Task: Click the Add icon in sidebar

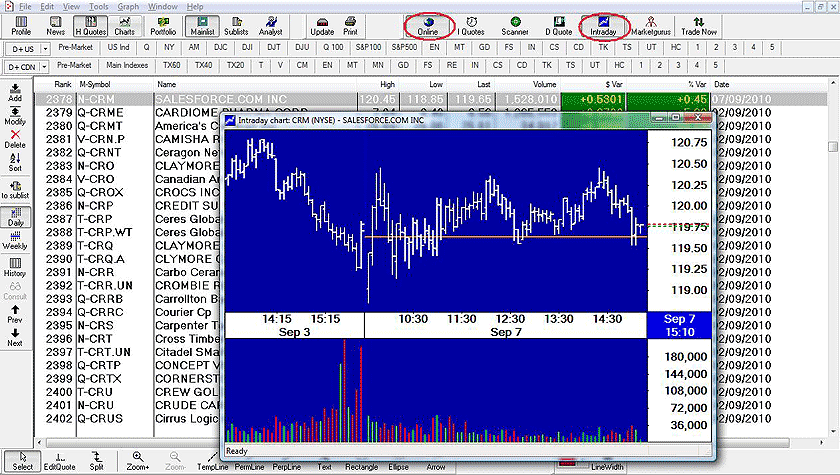Action: click(15, 92)
